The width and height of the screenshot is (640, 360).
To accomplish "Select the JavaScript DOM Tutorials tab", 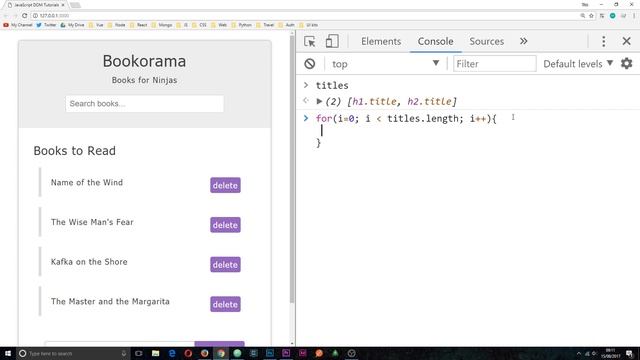I will coord(36,5).
